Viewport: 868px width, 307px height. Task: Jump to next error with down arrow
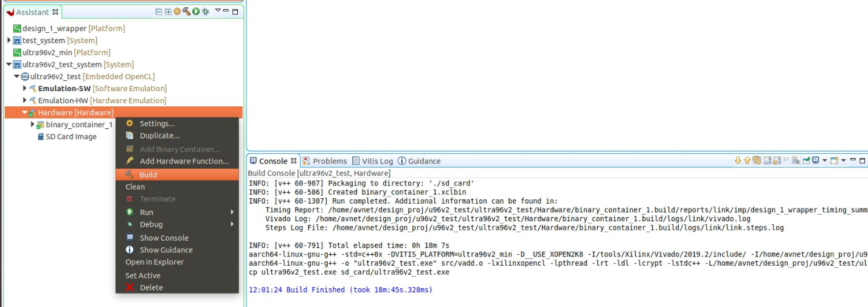738,160
